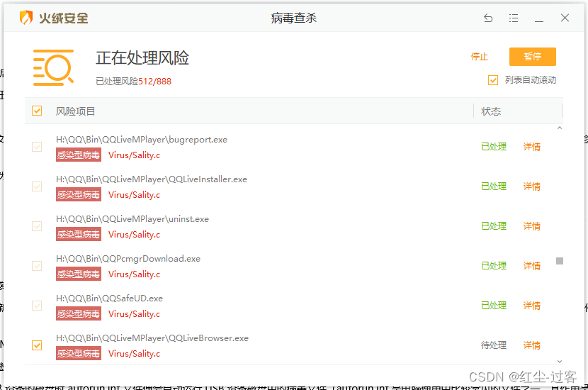Screen dimensions: 588x390
Task: Open 详情 for QQLiveBrowser.exe
Action: click(x=532, y=345)
